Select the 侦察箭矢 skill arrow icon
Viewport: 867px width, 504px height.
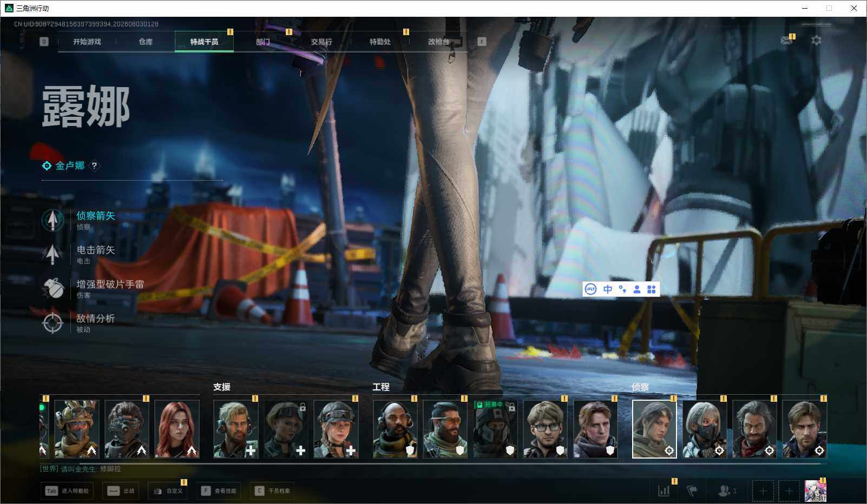pyautogui.click(x=52, y=220)
